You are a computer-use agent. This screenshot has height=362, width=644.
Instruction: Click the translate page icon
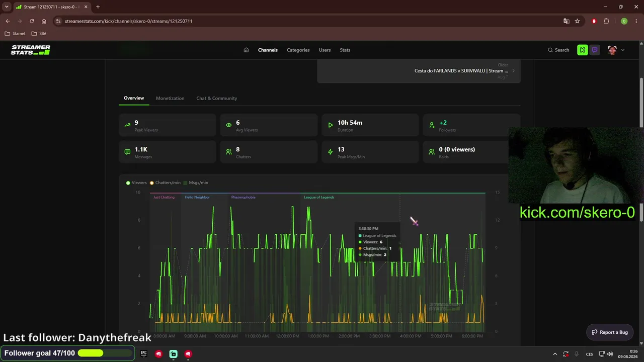coord(567,21)
